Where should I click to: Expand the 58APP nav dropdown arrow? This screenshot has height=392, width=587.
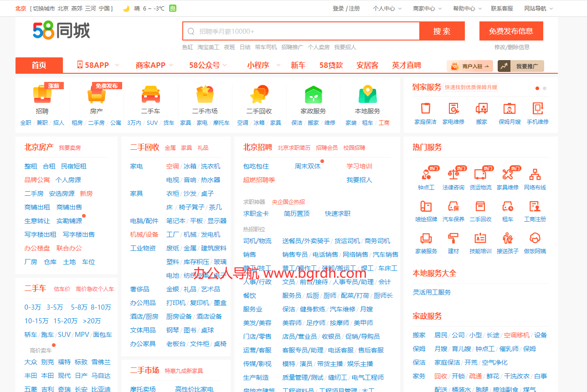tap(117, 65)
